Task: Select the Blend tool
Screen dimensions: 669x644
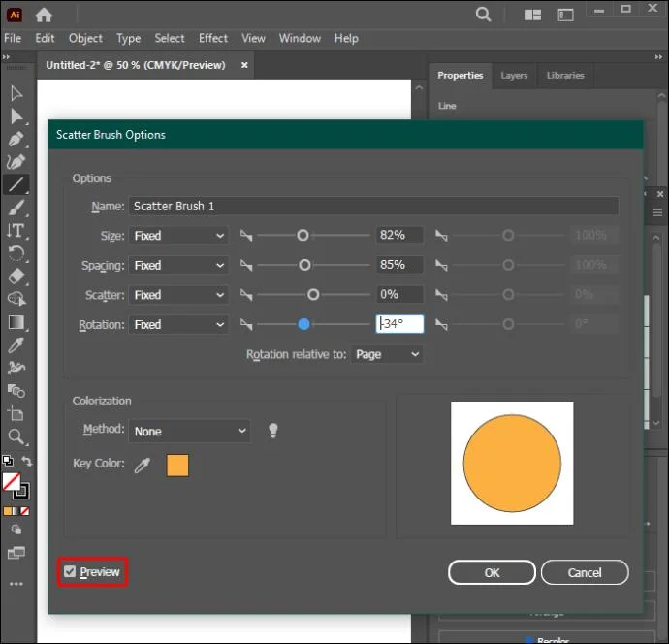Action: tap(16, 391)
